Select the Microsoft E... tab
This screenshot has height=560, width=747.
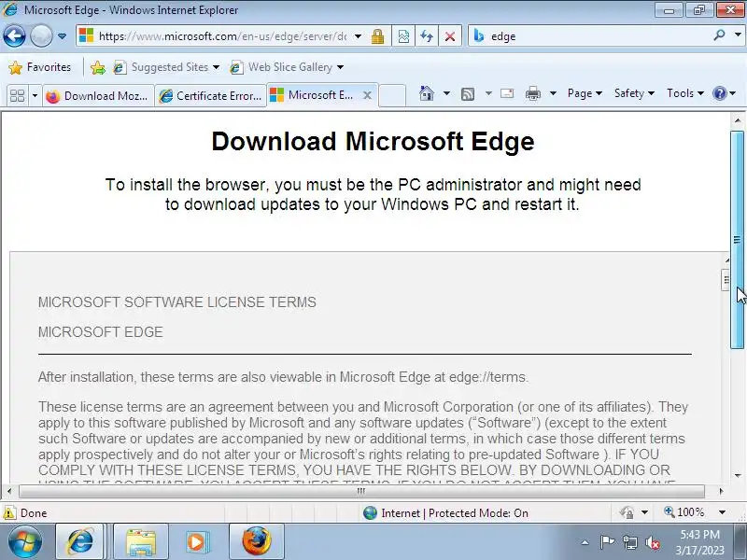[x=315, y=95]
